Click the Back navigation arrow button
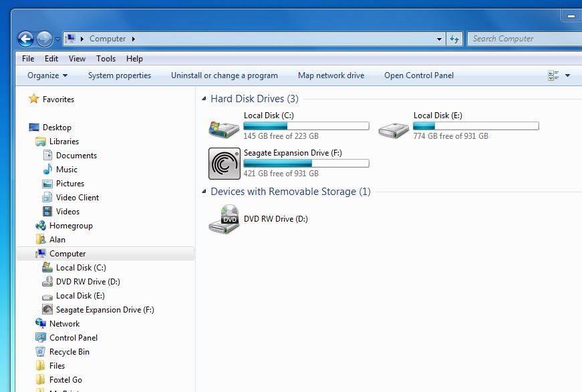Screen dimensions: 582x392 (25, 39)
